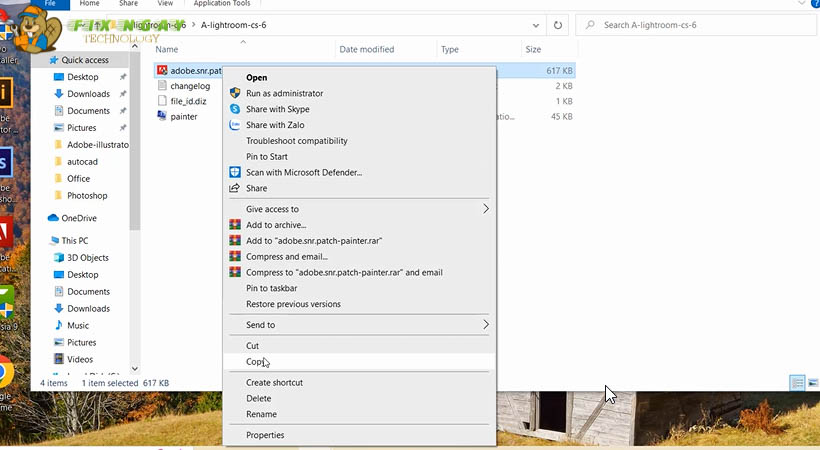This screenshot has height=450, width=820.
Task: Compress to adobe.snr.patch-painter.rar and email
Action: point(359,272)
